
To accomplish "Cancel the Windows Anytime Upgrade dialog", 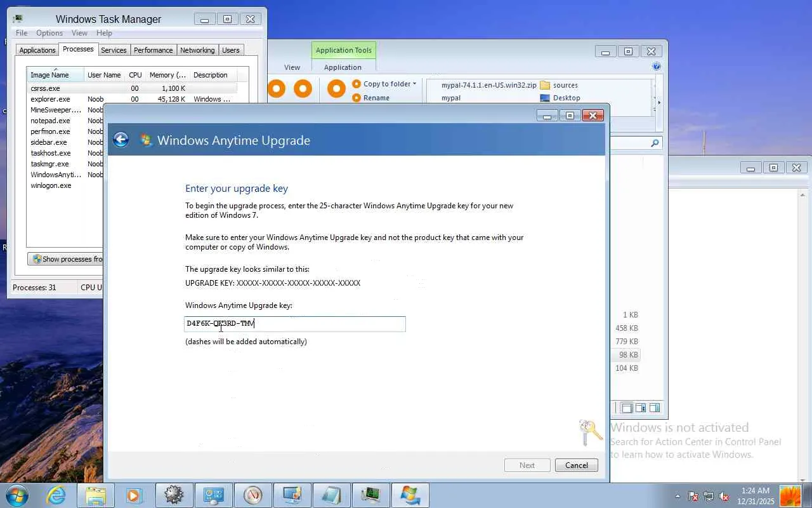I will [x=576, y=465].
